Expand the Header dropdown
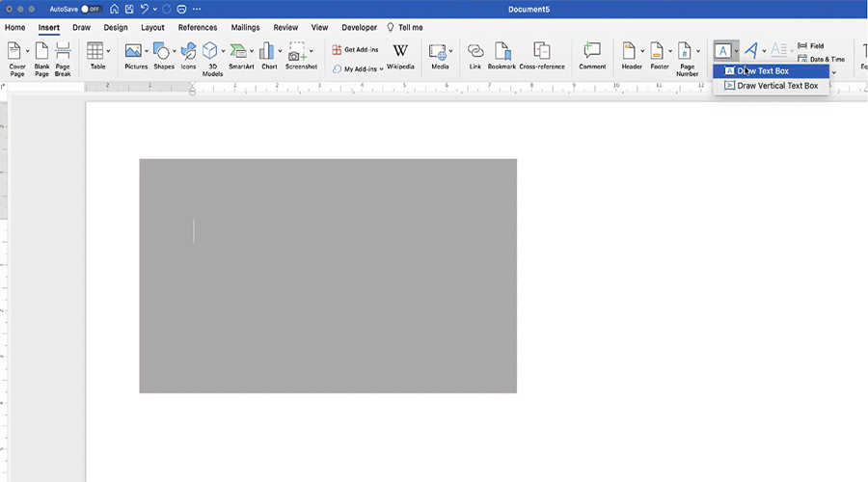868x482 pixels. point(642,51)
